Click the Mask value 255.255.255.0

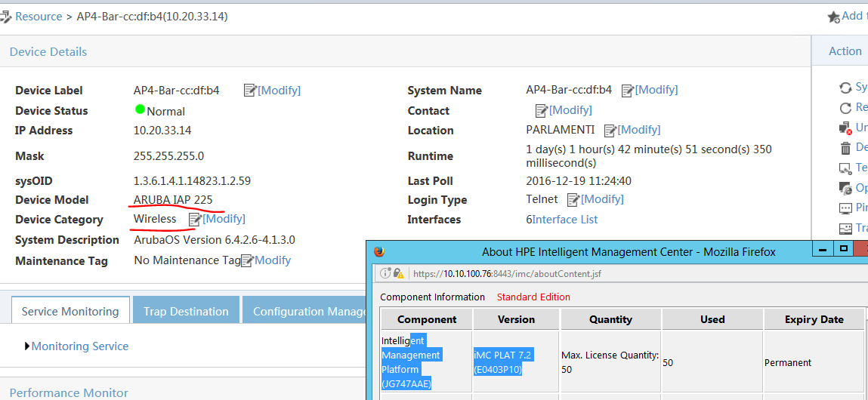[x=168, y=156]
